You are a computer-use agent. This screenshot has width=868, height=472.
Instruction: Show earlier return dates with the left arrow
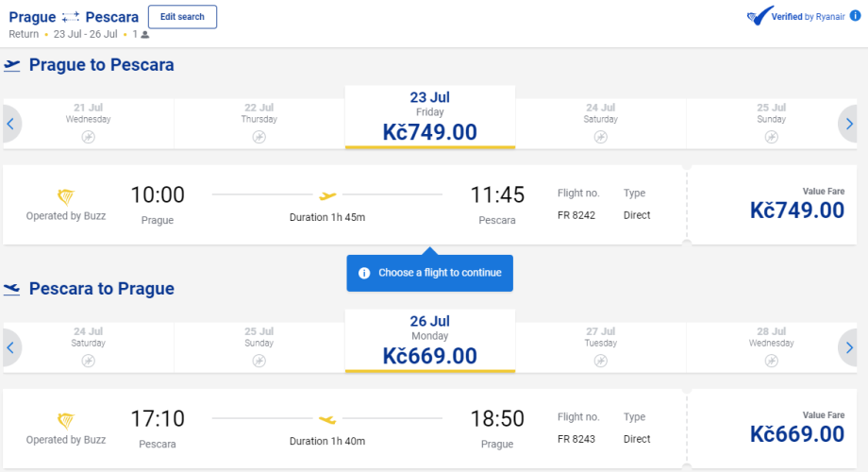pos(10,347)
